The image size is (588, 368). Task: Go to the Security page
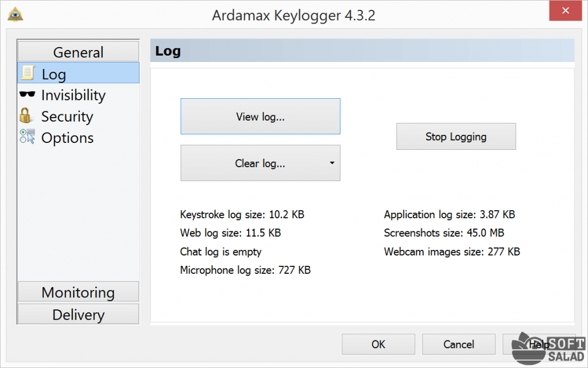click(67, 117)
